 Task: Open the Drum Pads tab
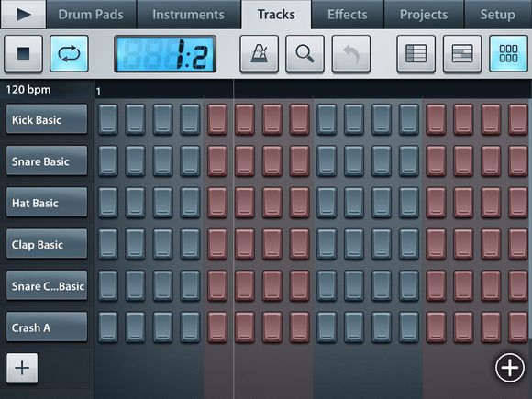pos(91,15)
